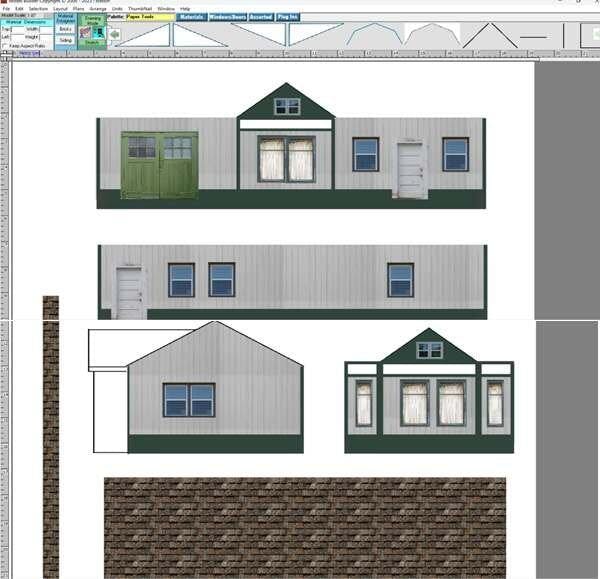Select the gray gambrel roof shape

click(x=431, y=34)
